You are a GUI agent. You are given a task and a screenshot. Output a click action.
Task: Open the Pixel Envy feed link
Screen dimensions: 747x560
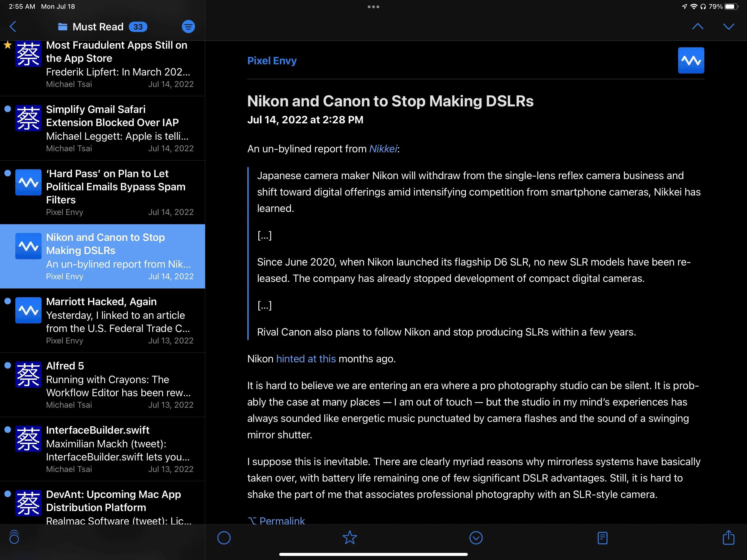(272, 60)
